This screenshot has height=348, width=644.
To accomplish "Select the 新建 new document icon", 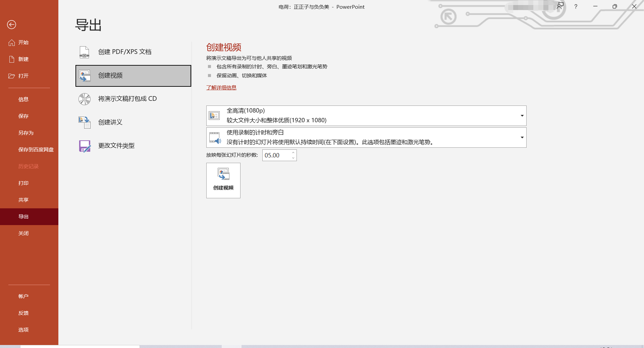I will coord(11,59).
